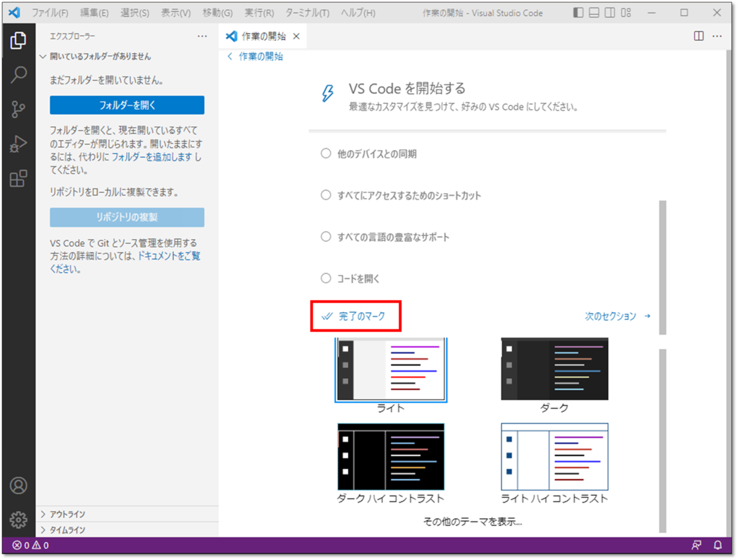
Task: Click the theme preview vertical scrollbar
Action: click(x=662, y=440)
